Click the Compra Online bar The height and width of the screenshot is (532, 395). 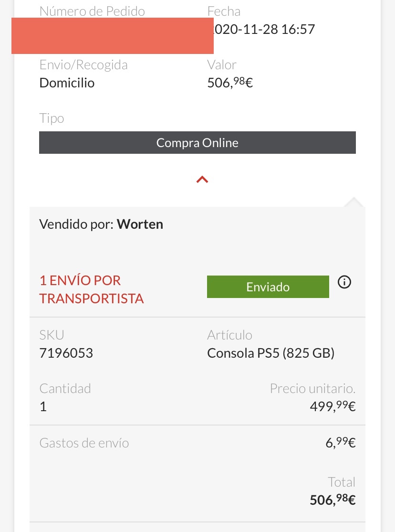197,143
